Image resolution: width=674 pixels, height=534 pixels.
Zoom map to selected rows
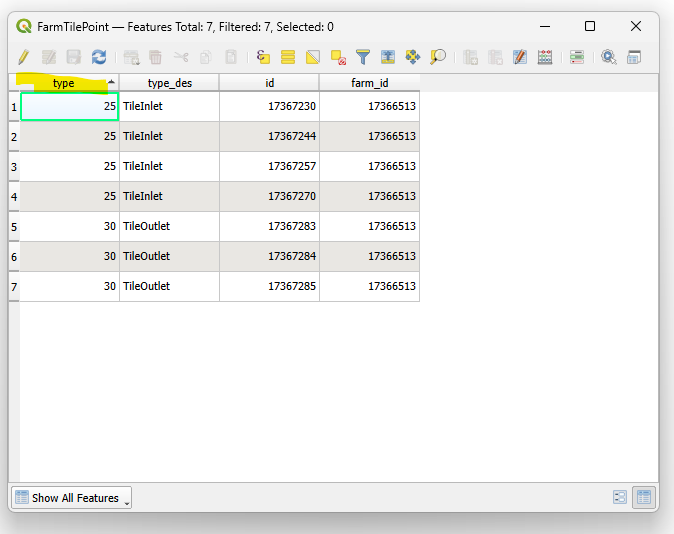tap(438, 57)
